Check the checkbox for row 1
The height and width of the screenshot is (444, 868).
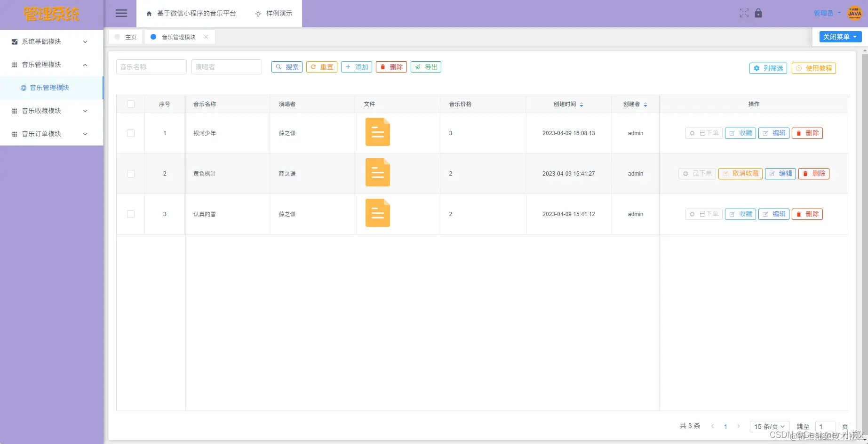131,133
